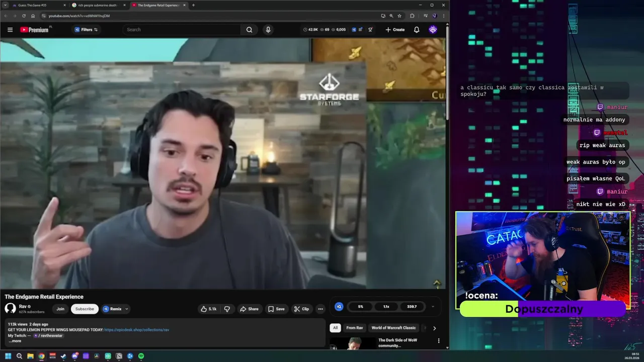This screenshot has height=362, width=644.
Task: Open Chrome tab search dropdown
Action: 5,5
